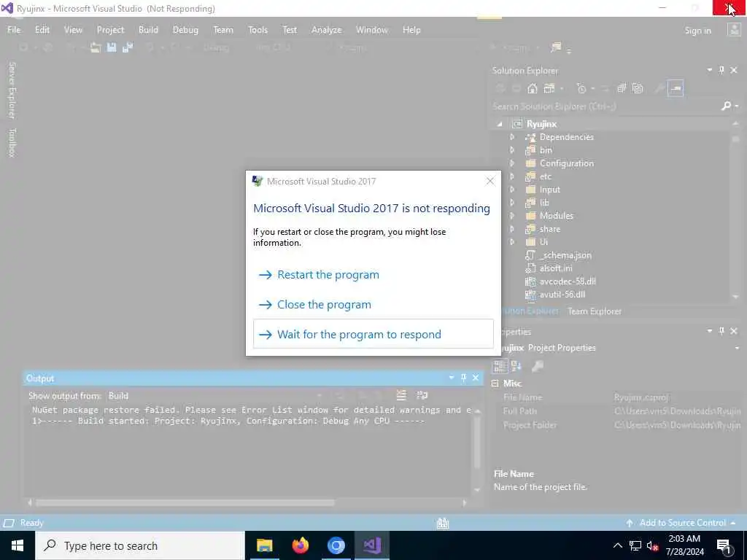
Task: Open the Project menu
Action: point(110,30)
